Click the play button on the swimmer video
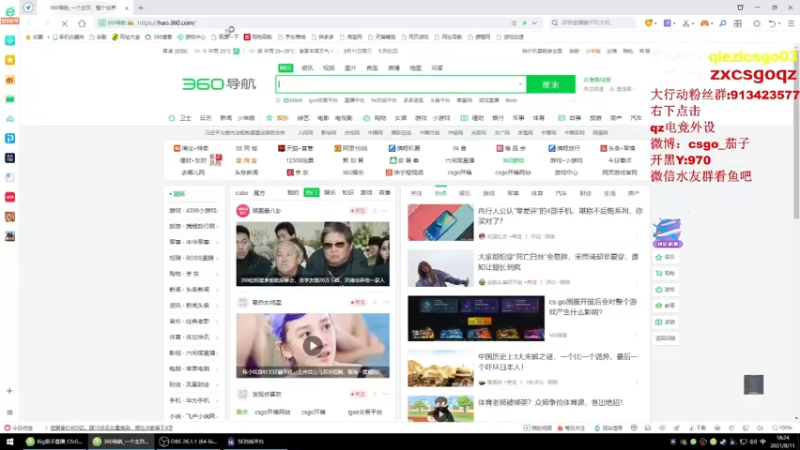Screen dimensions: 800x450 (x=313, y=346)
